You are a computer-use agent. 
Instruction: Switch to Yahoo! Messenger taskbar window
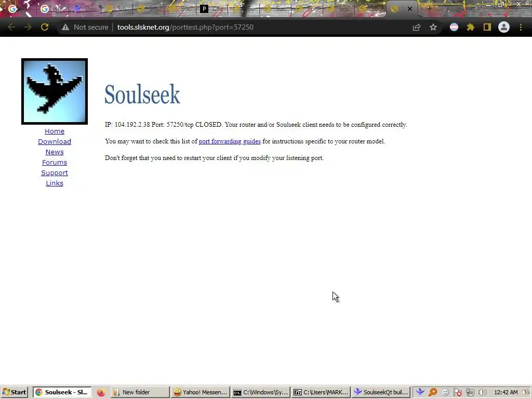coord(200,392)
